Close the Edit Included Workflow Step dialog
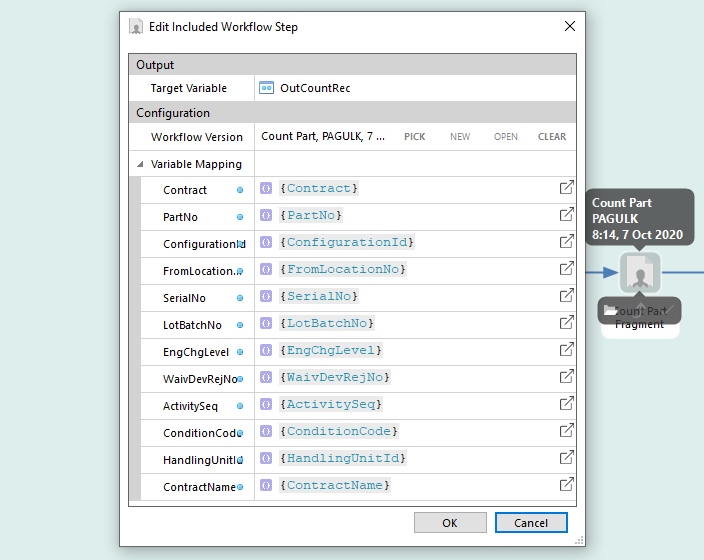This screenshot has width=704, height=560. tap(570, 26)
